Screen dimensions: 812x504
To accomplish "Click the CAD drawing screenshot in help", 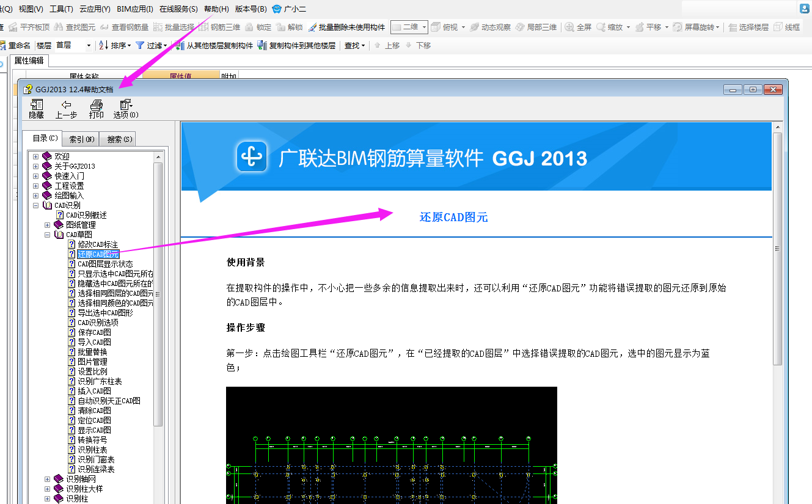I will coord(391,445).
